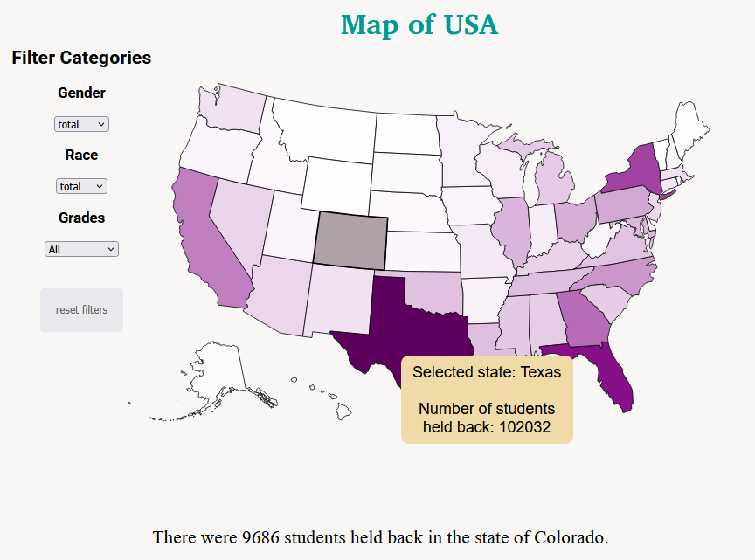The height and width of the screenshot is (560, 755).
Task: Open the Grades filter dropdown
Action: 81,249
